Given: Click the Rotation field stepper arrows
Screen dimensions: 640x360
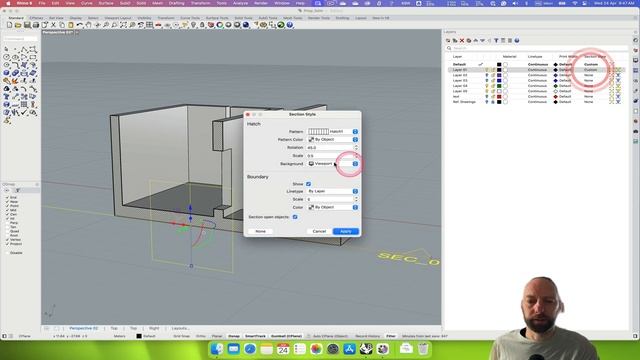Looking at the screenshot, I should point(356,147).
